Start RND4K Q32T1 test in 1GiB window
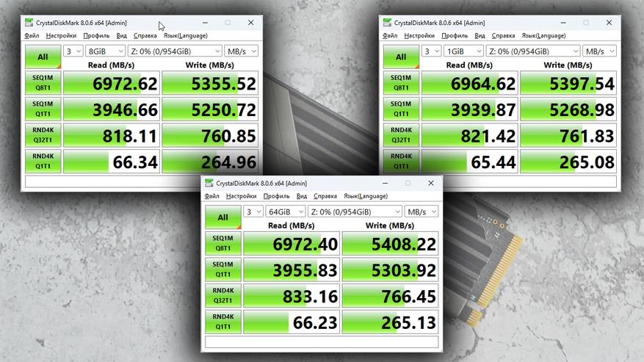The height and width of the screenshot is (362, 644). pyautogui.click(x=401, y=135)
